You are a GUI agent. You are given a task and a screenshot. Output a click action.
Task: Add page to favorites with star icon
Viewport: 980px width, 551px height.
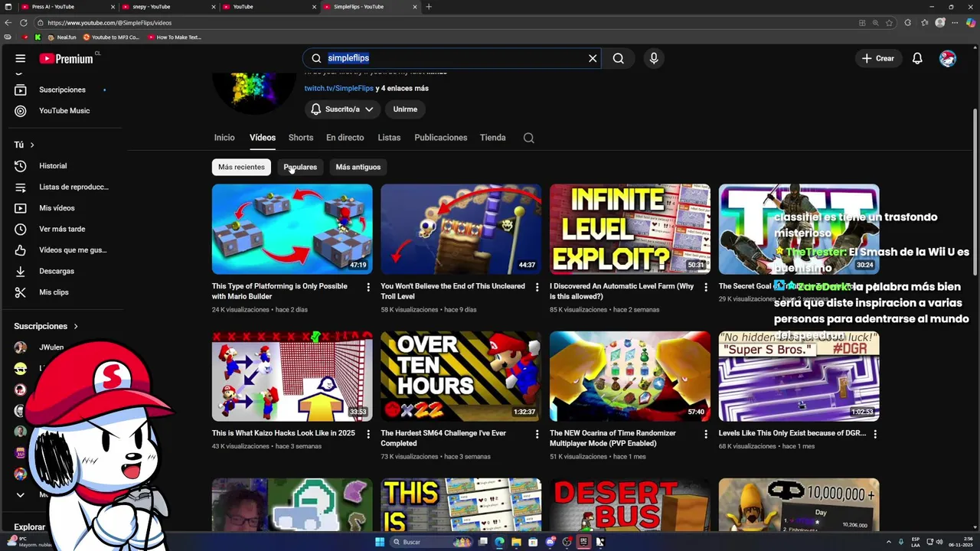coord(889,23)
